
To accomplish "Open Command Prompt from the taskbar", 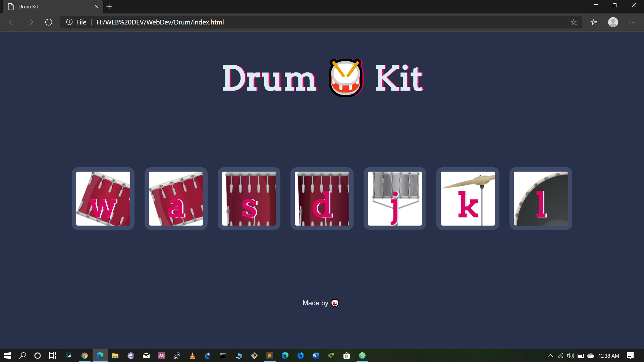I will [223, 356].
